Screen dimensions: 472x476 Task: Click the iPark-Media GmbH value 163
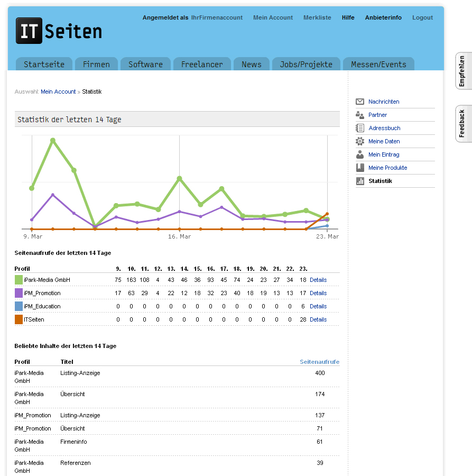click(131, 280)
